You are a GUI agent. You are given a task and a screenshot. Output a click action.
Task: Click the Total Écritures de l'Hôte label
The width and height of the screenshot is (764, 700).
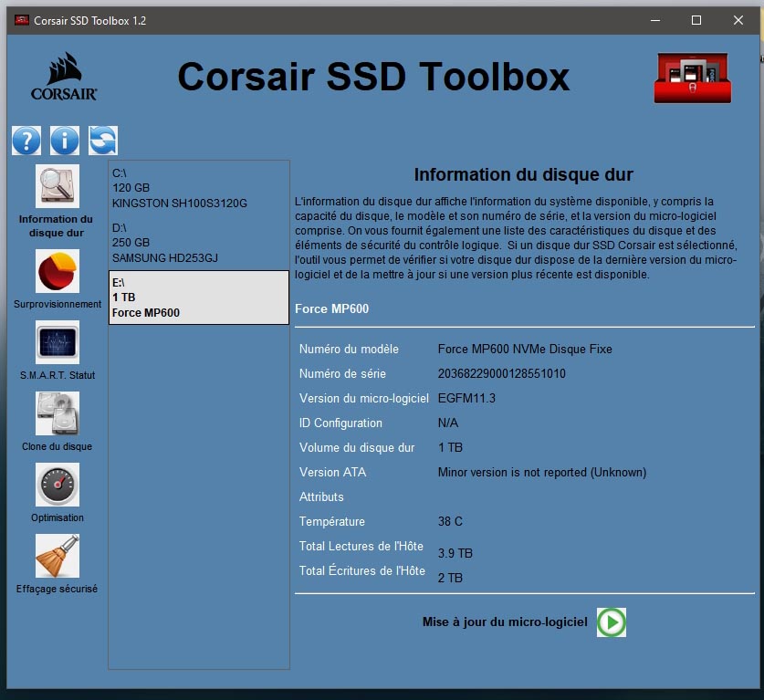point(362,570)
